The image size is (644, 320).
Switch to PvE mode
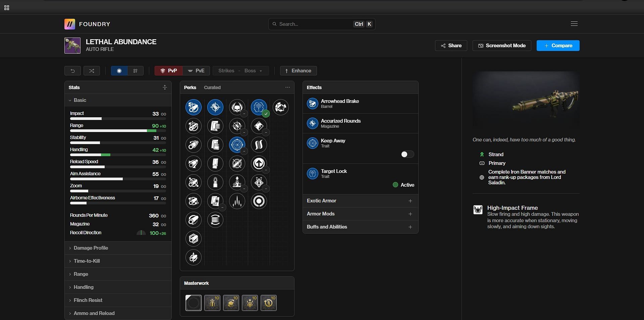coord(196,71)
